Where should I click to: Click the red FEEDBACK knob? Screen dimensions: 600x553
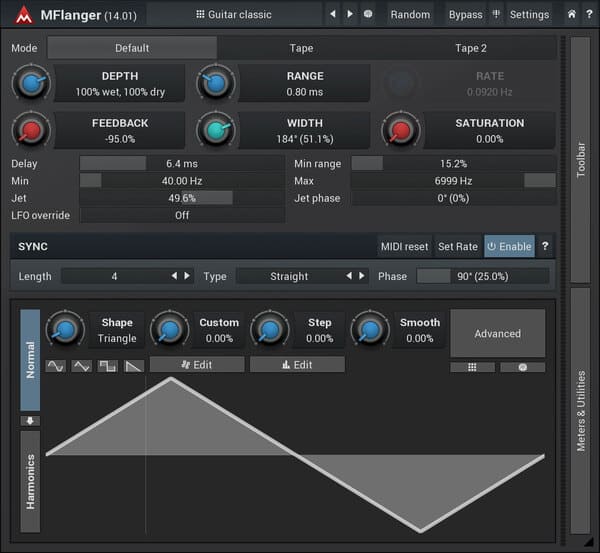(x=31, y=131)
